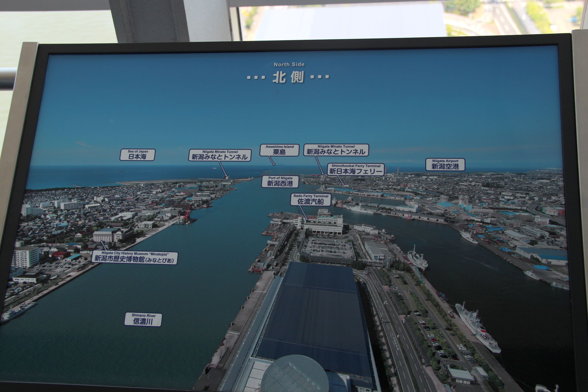
Task: Tap the "Awashima Island" label
Action: click(x=279, y=150)
